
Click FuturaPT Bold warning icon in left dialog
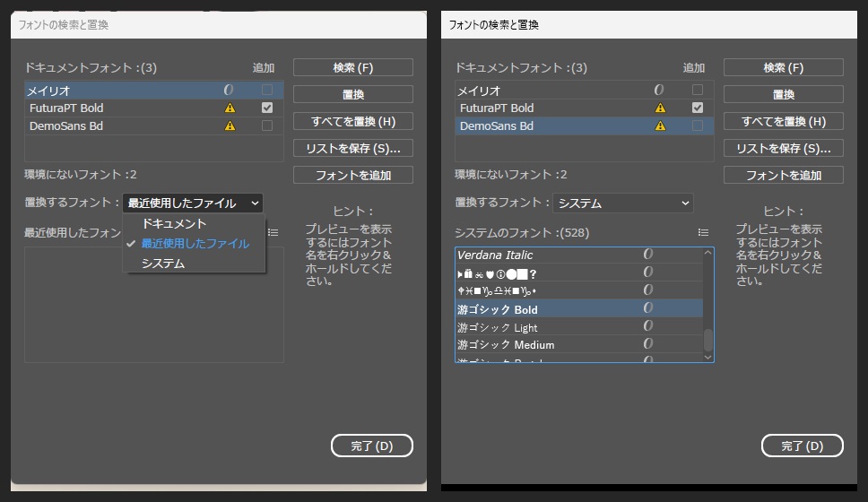230,108
